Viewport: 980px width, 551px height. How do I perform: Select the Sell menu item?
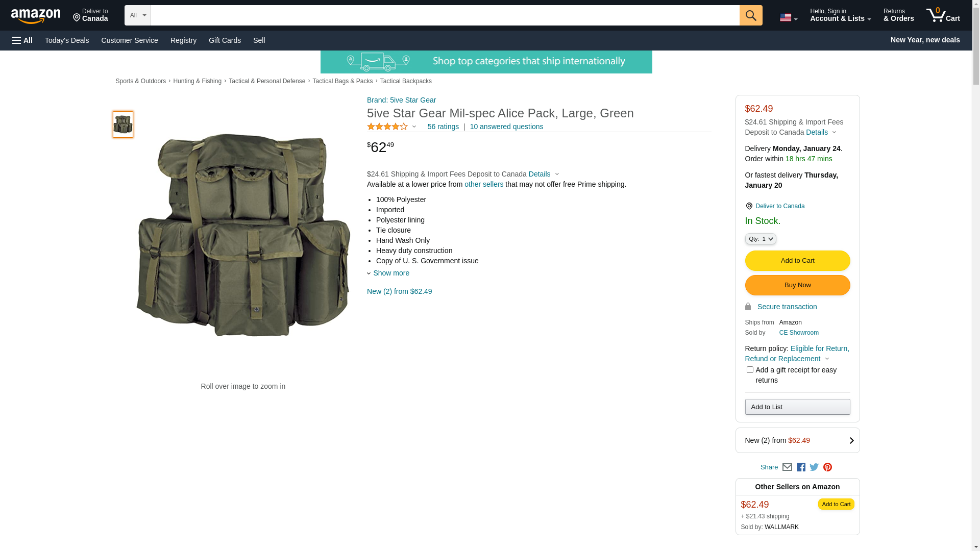[x=259, y=40]
